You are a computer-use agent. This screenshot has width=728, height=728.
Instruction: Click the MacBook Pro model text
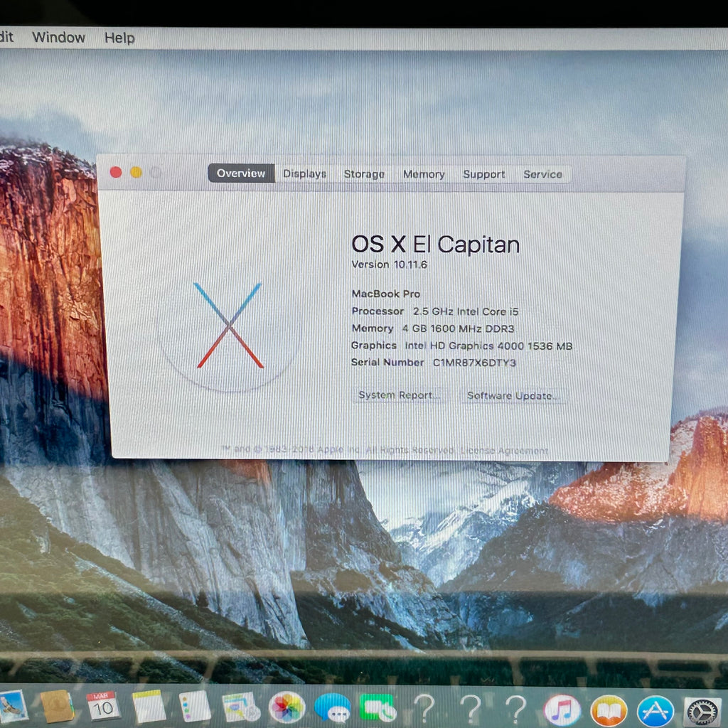(386, 294)
